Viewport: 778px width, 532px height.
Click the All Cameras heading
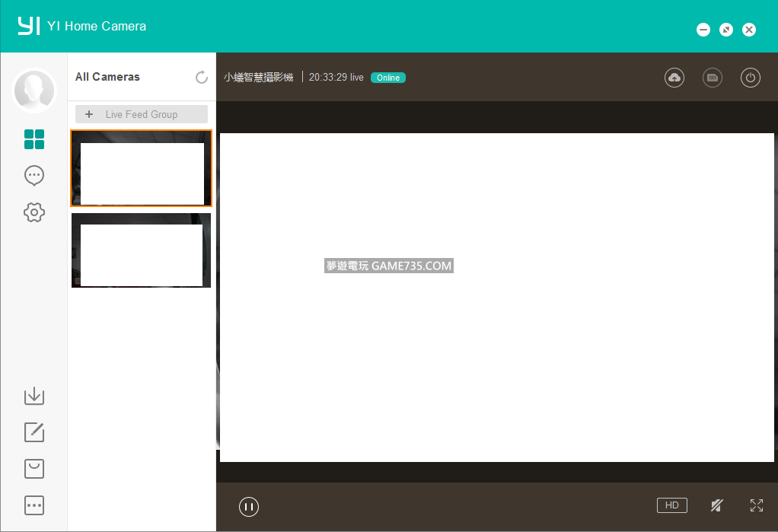click(x=107, y=77)
